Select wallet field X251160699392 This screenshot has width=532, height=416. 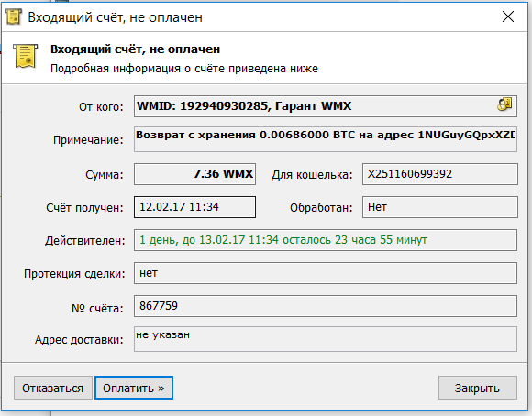[x=440, y=174]
